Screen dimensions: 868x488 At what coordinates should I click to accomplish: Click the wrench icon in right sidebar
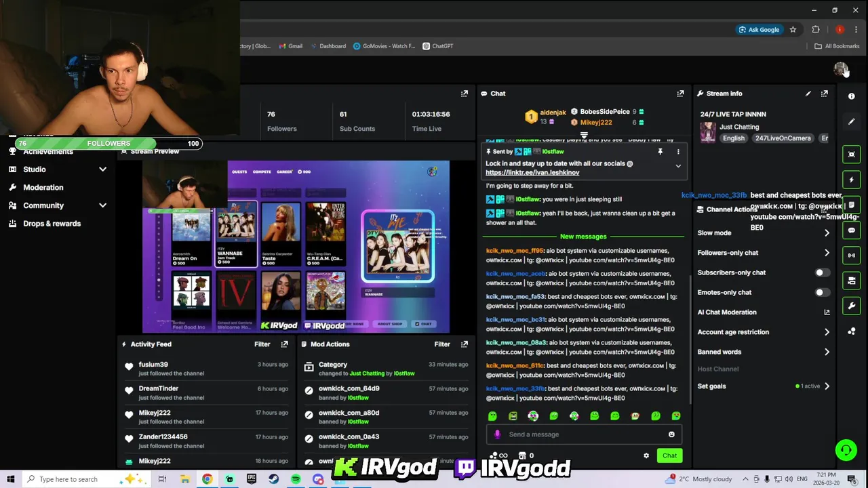[x=852, y=306]
